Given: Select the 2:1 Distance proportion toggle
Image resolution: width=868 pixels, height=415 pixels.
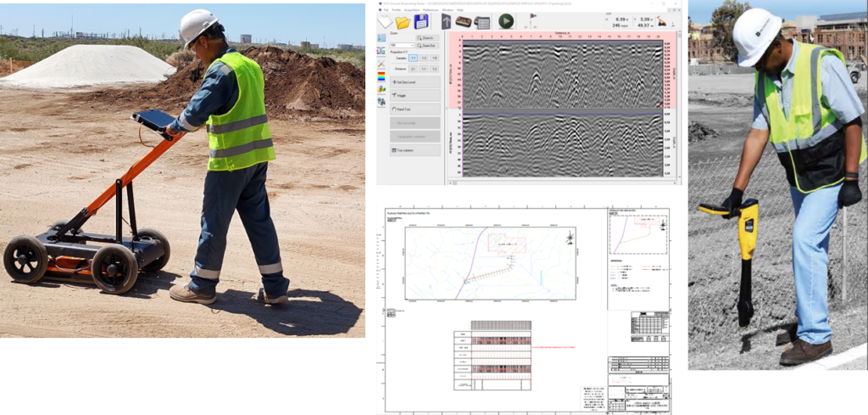Looking at the screenshot, I should click(413, 68).
